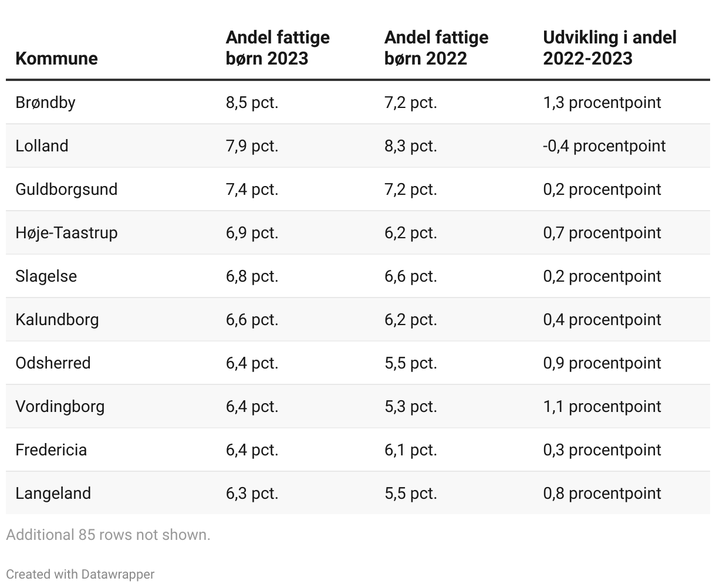This screenshot has height=588, width=716.
Task: Click the Kommune column header
Action: coord(56,58)
